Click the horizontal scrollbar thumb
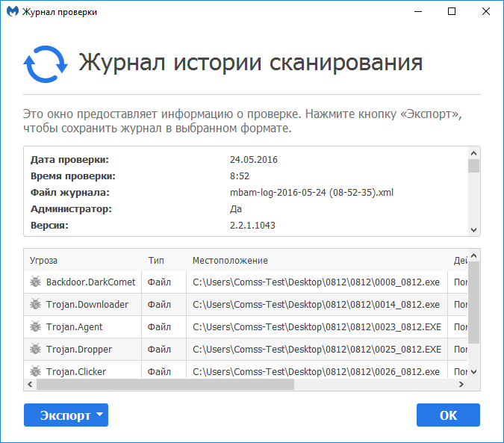The image size is (504, 443). pos(165,384)
